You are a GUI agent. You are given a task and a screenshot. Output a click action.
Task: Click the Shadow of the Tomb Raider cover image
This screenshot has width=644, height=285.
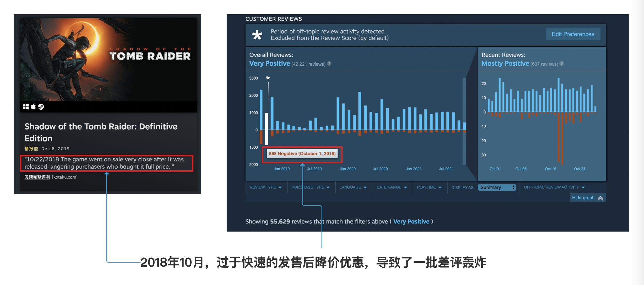pyautogui.click(x=108, y=60)
